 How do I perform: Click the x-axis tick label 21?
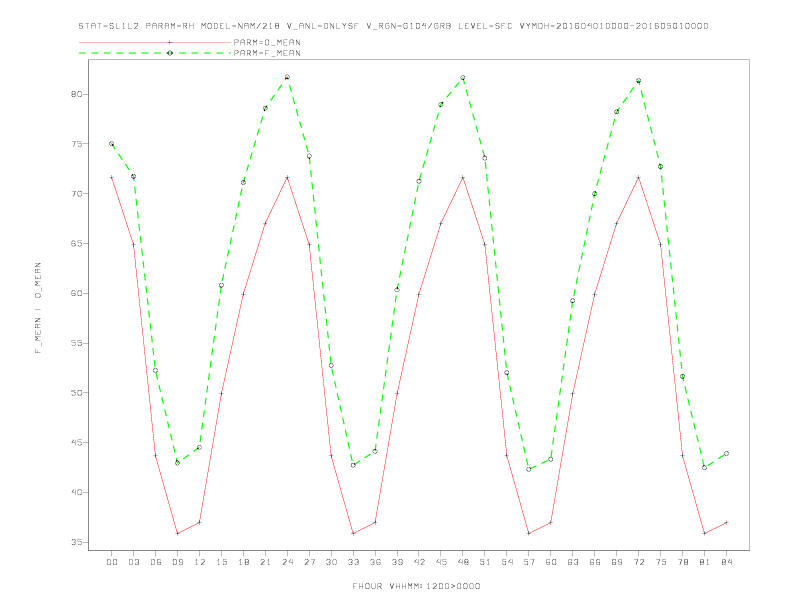coord(265,562)
